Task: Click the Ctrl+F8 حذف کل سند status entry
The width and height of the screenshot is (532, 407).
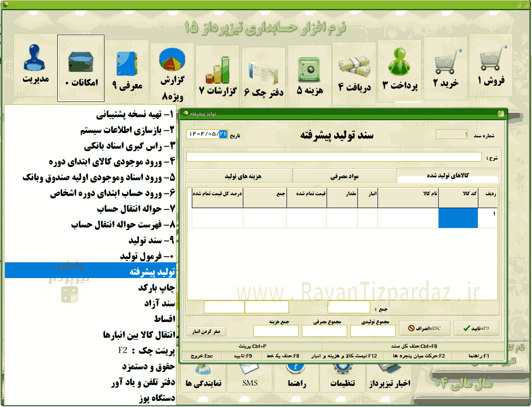Action: tap(414, 346)
